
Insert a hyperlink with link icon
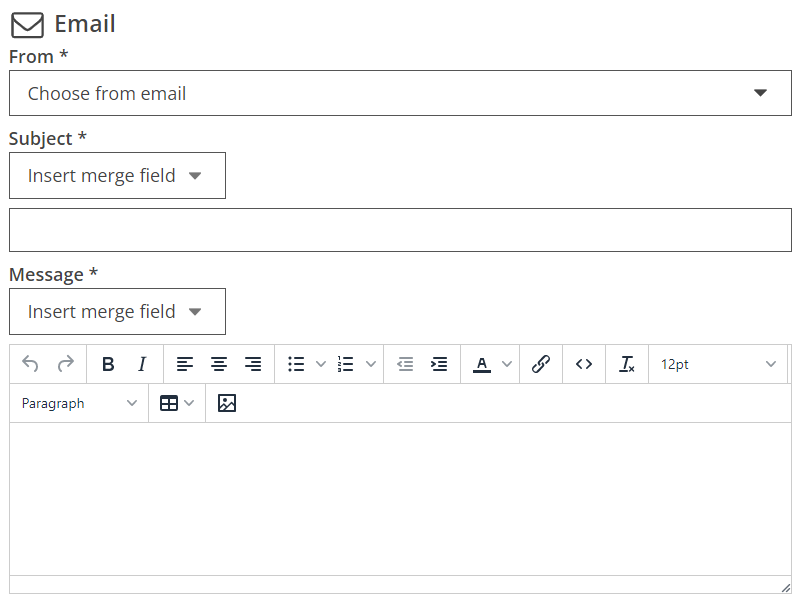click(541, 364)
